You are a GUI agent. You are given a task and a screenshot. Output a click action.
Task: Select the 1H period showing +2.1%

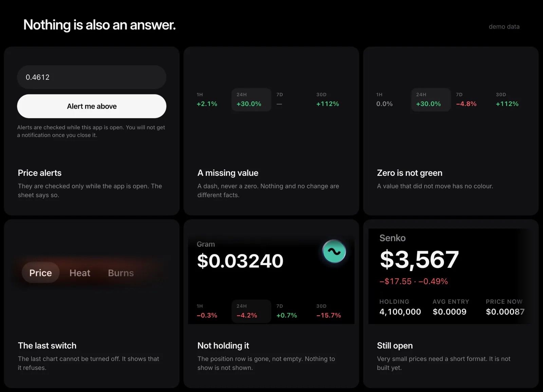(x=207, y=100)
